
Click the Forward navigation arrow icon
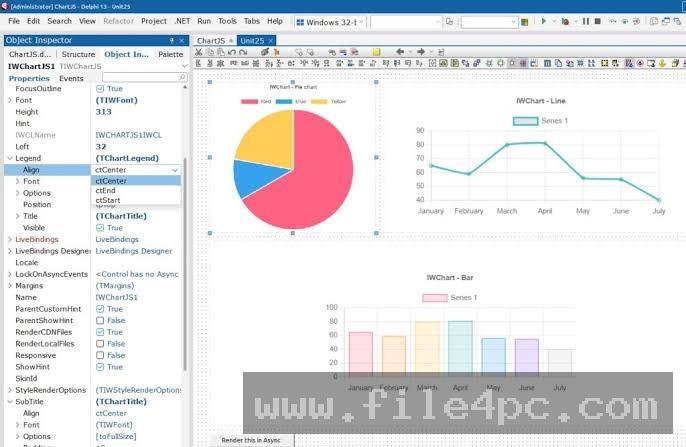421,52
